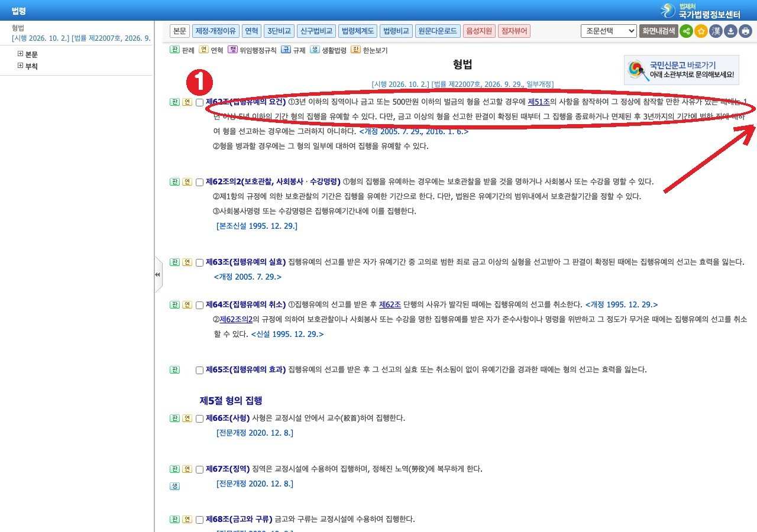The image size is (757, 532).
Task: Click the green share icon
Action: click(686, 31)
